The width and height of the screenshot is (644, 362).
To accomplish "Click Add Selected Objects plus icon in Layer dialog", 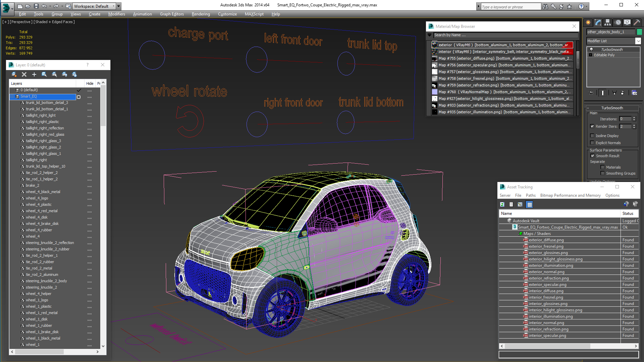I will pos(34,74).
